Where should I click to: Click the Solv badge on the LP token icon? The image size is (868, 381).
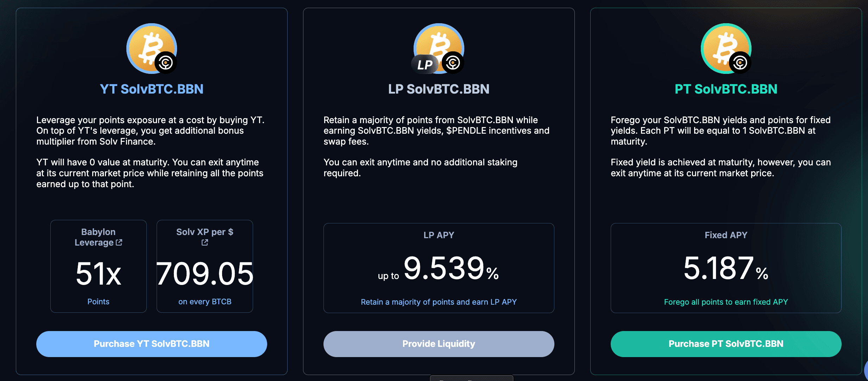coord(453,63)
